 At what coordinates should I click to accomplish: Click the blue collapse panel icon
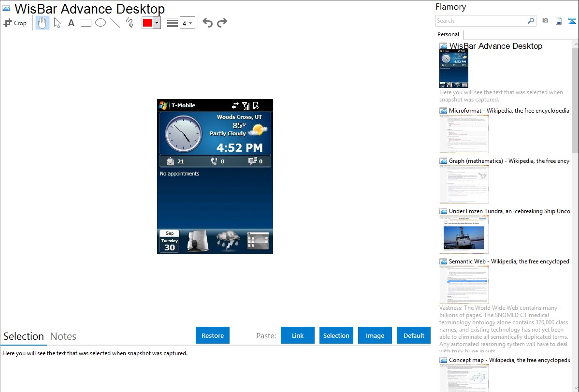[572, 21]
